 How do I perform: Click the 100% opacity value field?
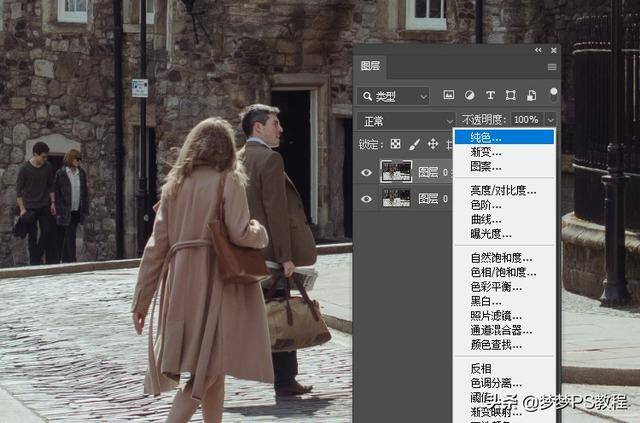pos(526,120)
